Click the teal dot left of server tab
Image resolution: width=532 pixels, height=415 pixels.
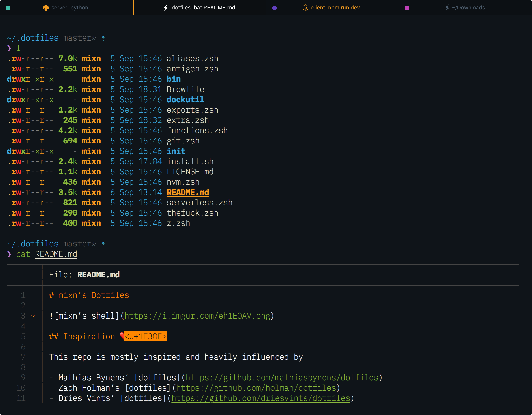[8, 8]
